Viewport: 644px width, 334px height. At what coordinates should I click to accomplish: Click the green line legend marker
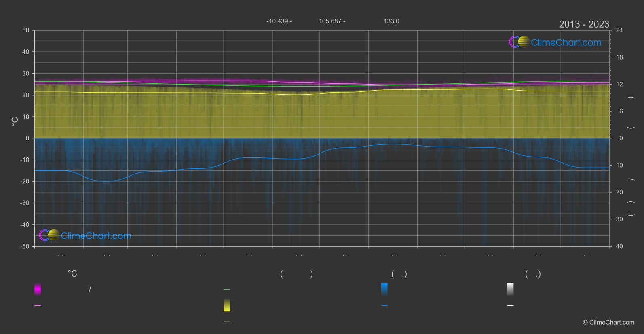pyautogui.click(x=227, y=290)
